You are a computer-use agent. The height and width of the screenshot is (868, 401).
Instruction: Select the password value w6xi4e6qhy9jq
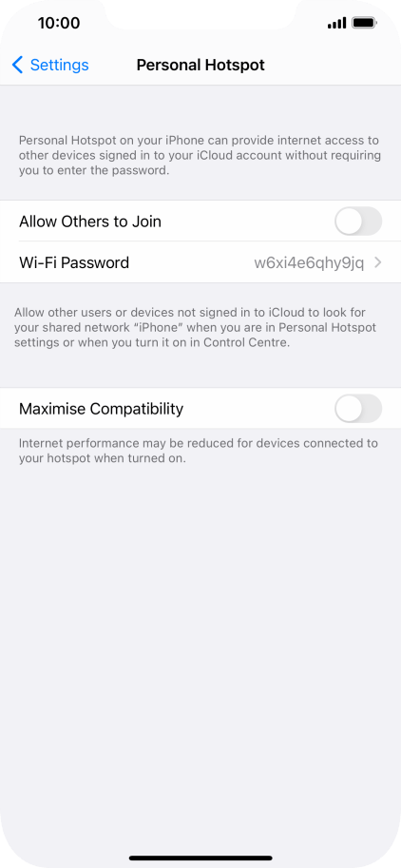(x=309, y=263)
